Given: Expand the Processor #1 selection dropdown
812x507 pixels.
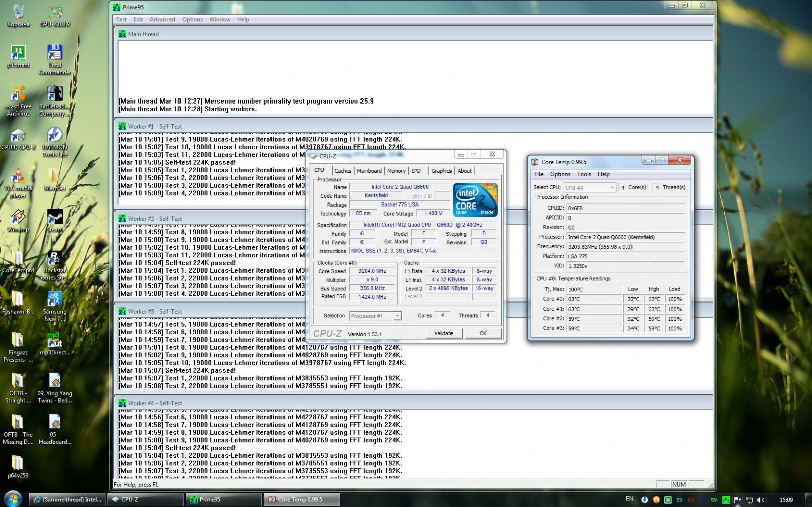Looking at the screenshot, I should (x=375, y=316).
